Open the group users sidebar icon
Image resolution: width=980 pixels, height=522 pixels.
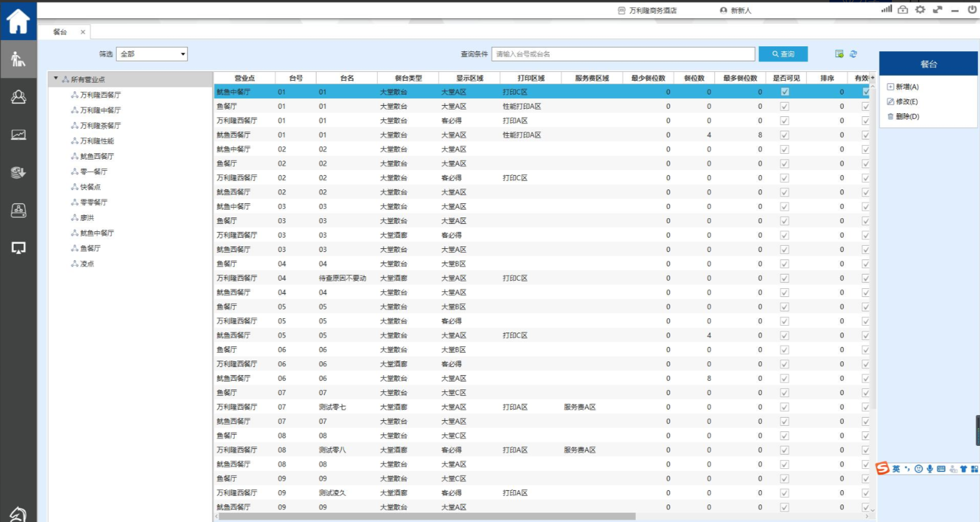18,97
